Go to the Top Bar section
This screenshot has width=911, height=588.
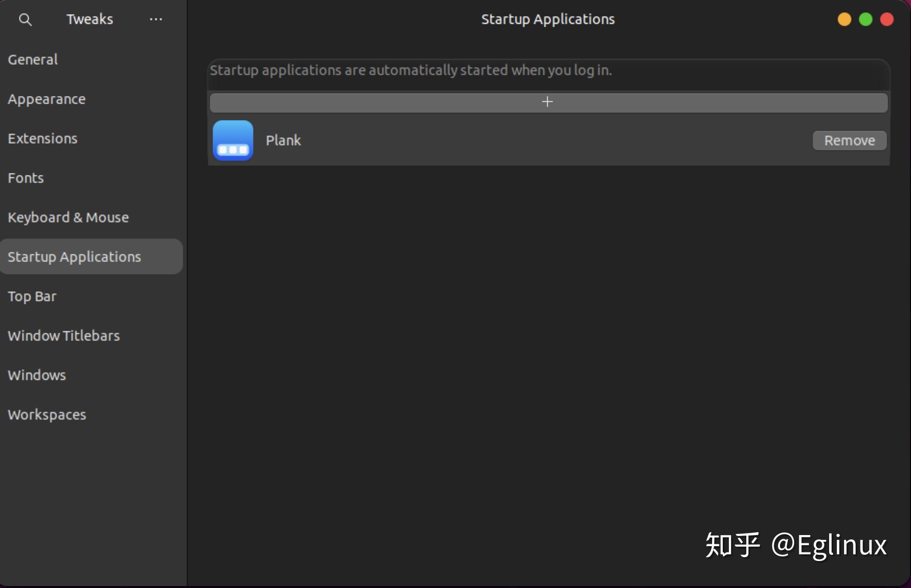[x=32, y=296]
